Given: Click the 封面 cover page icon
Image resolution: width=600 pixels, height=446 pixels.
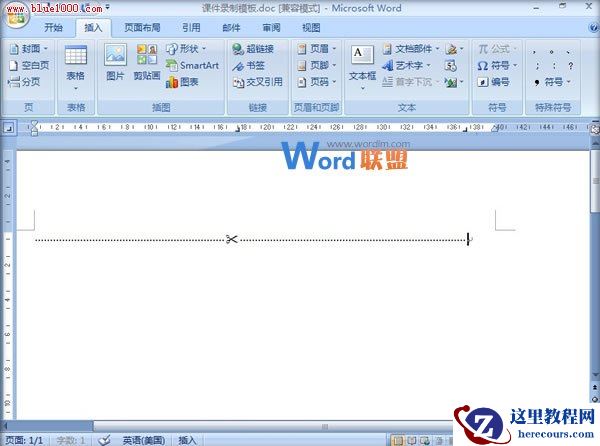Looking at the screenshot, I should click(x=14, y=49).
